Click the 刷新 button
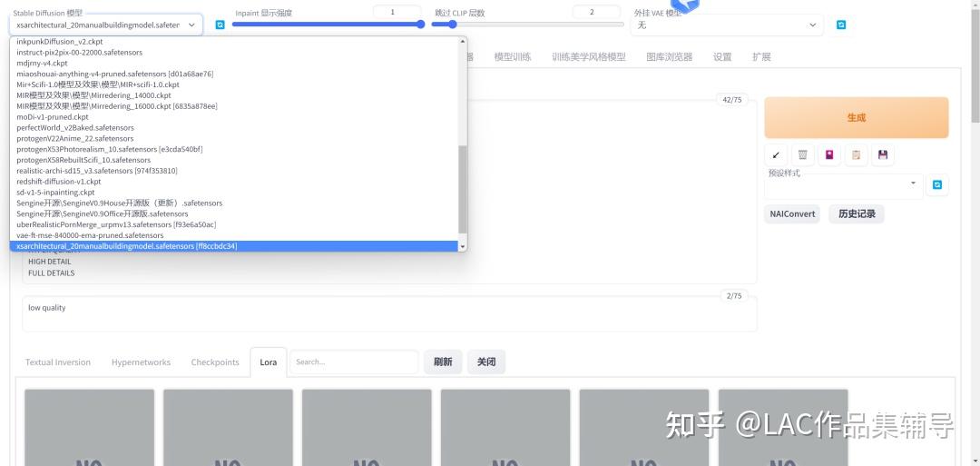 (443, 362)
